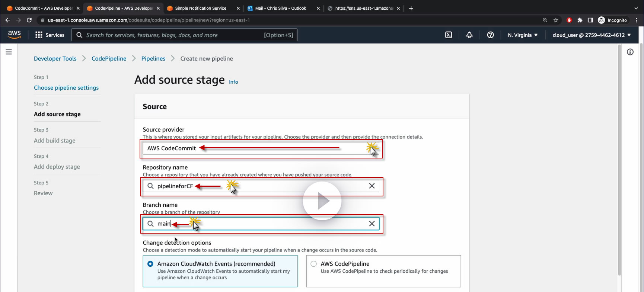
Task: Open the AWS help question mark icon
Action: pos(491,35)
